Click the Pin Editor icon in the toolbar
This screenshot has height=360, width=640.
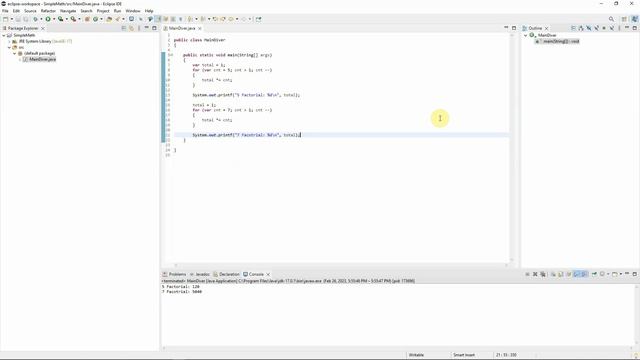tap(258, 19)
